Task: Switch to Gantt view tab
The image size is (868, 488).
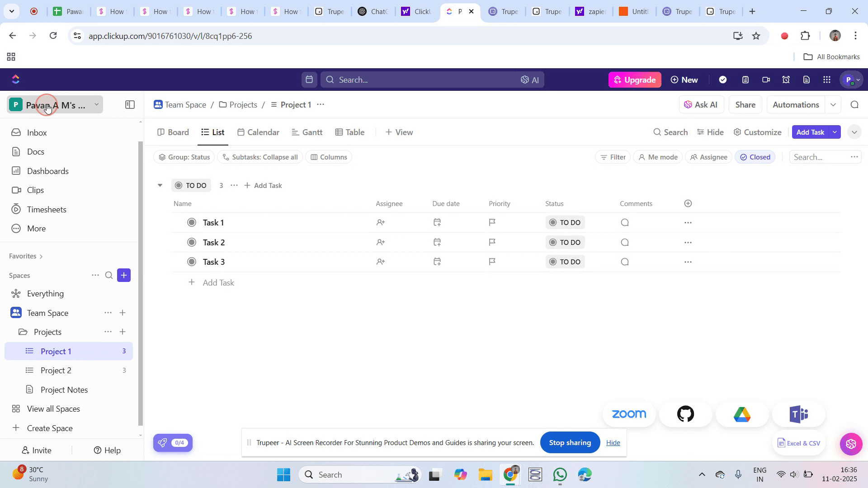Action: pos(307,132)
